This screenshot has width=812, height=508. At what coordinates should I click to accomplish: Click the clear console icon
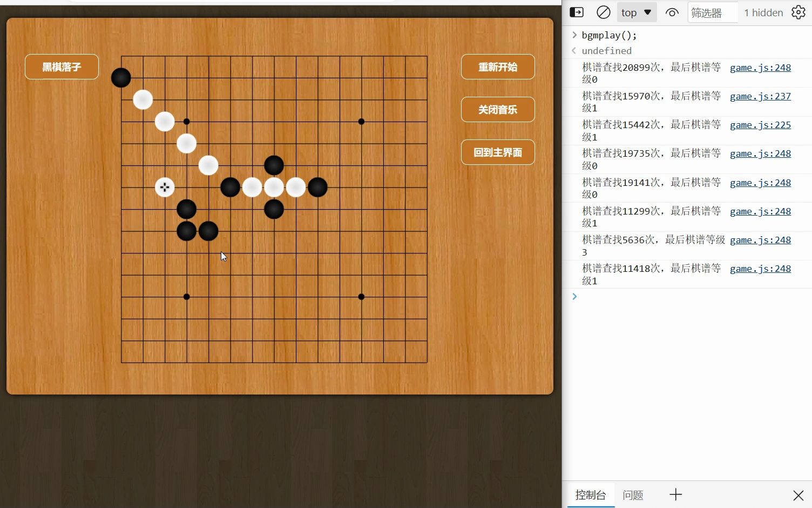(x=603, y=12)
